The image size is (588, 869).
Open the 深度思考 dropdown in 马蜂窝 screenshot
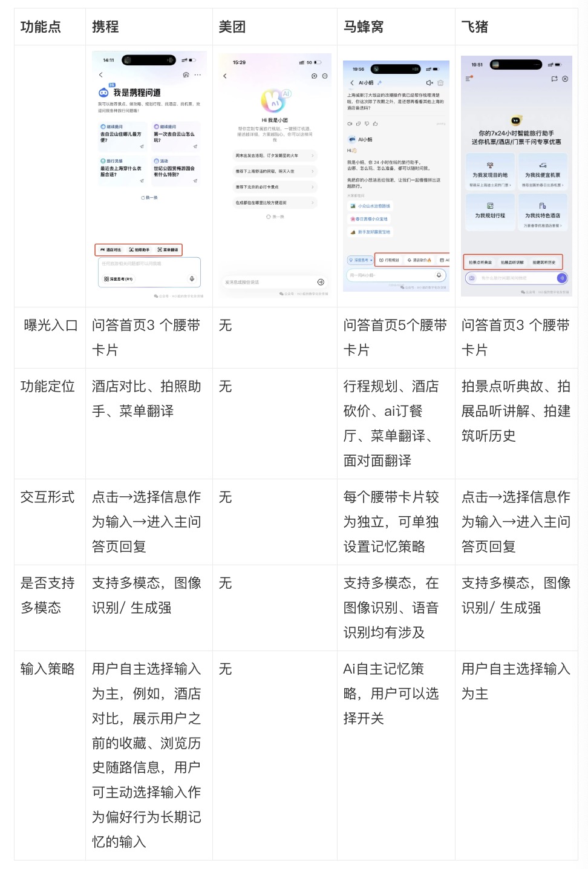360,260
